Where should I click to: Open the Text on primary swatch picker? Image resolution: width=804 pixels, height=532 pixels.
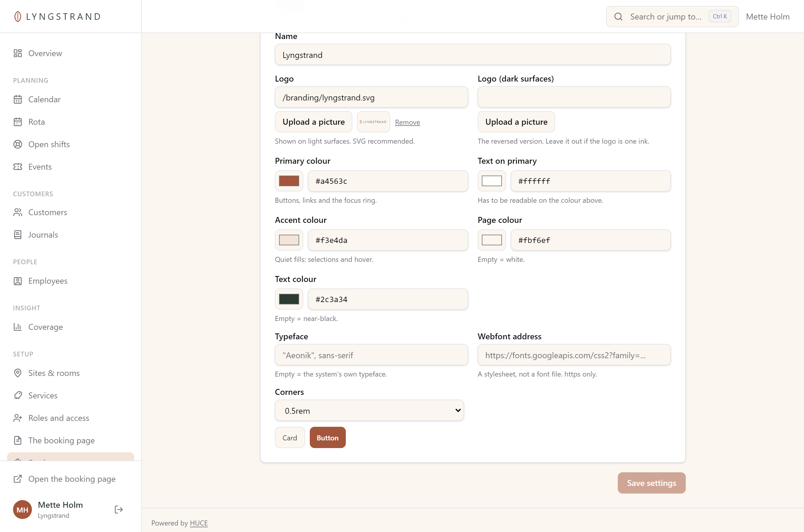492,181
